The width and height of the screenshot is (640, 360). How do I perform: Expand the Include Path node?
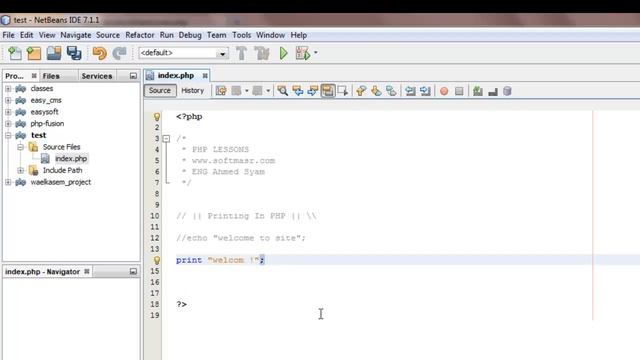point(20,170)
